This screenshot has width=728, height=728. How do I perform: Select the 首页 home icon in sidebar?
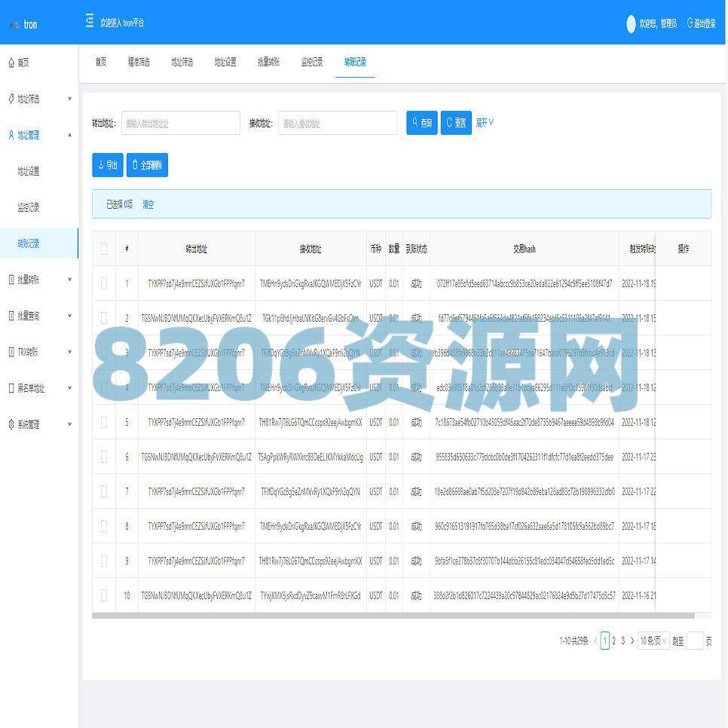tap(11, 62)
